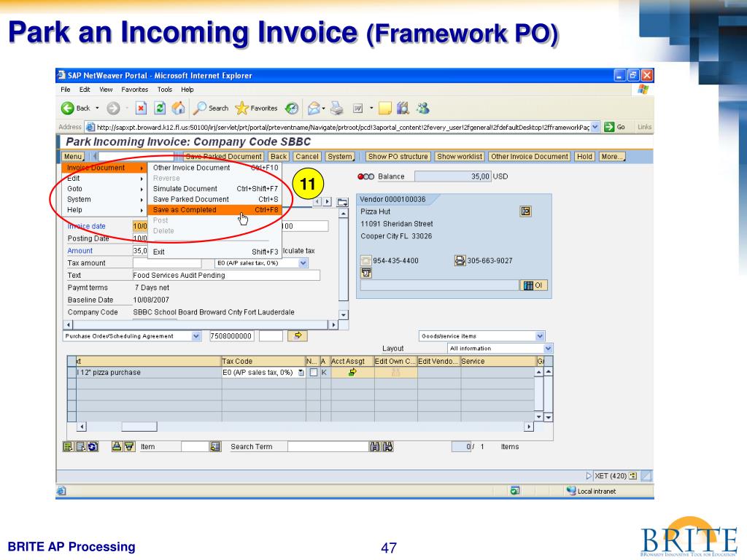Click the binoculars Find icon by Search Term
Viewport: 747px width, 560px height.
coord(374,447)
